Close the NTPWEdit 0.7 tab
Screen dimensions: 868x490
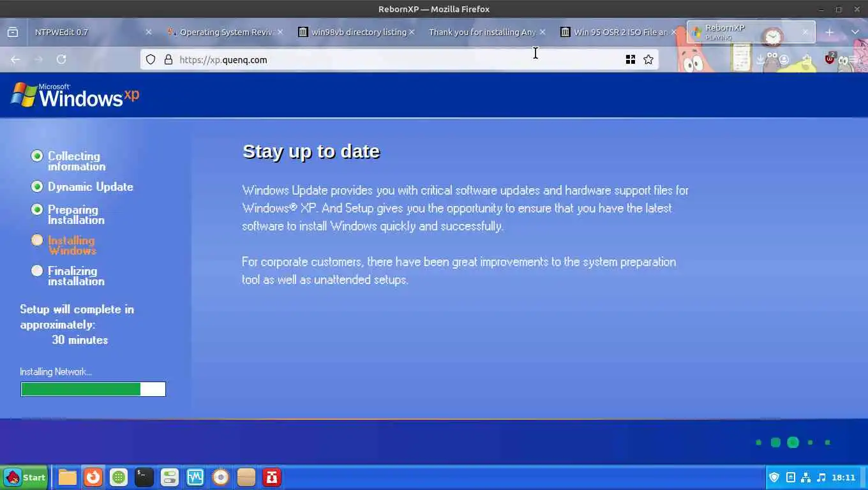[149, 32]
